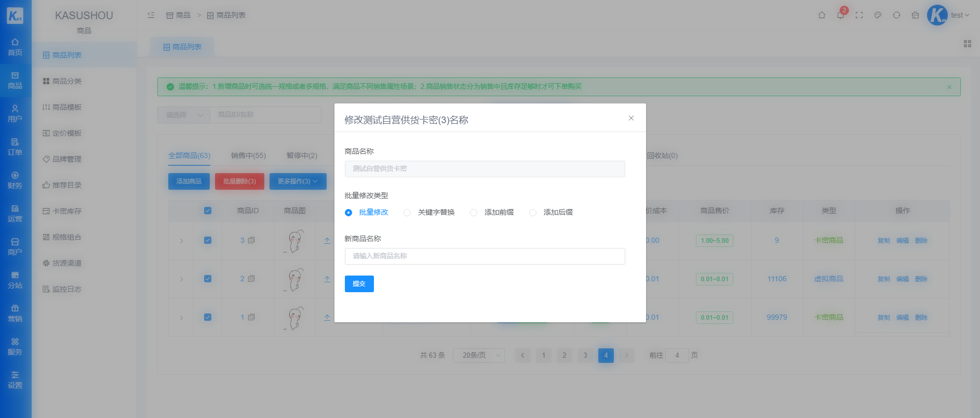Open 运营 section in left sidebar
Screen dimensions: 980x418
(15, 214)
